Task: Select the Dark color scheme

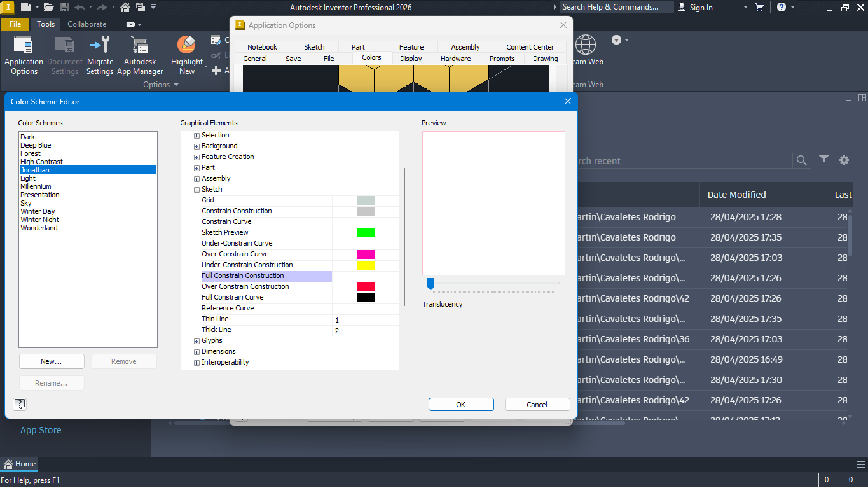Action: (x=27, y=136)
